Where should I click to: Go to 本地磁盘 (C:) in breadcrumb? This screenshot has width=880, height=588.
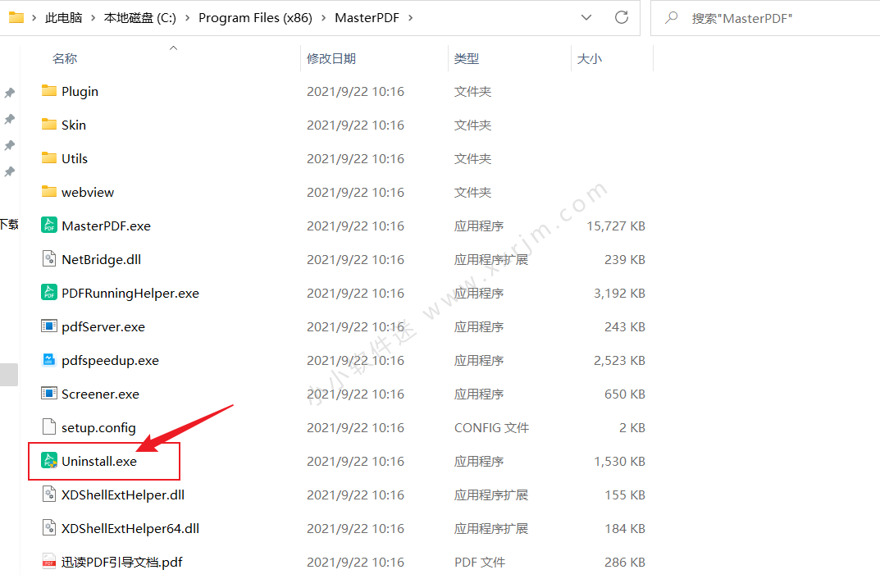(x=139, y=18)
